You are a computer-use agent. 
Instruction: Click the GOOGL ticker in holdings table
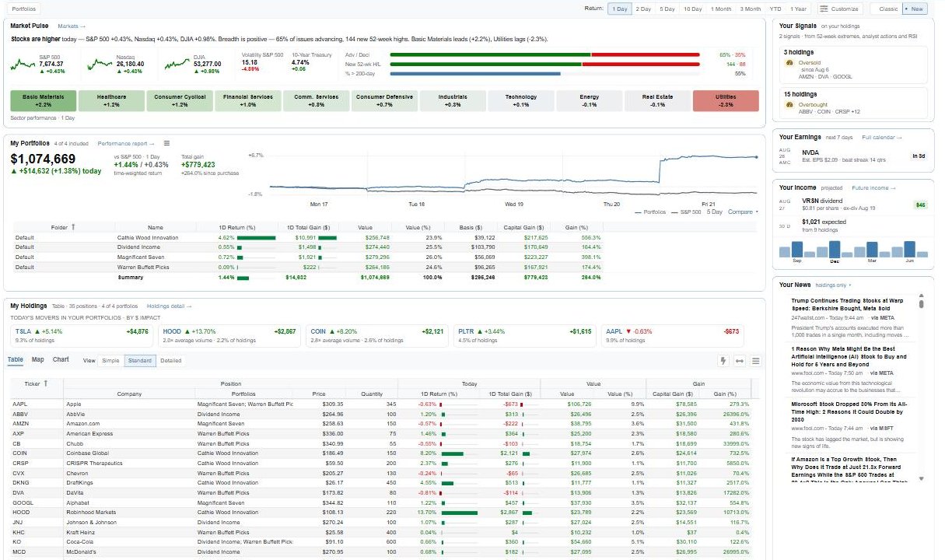[22, 503]
